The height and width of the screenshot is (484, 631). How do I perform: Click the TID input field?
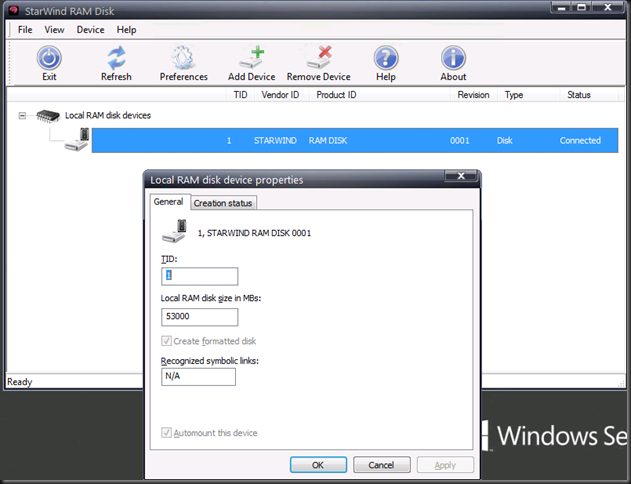tap(200, 276)
